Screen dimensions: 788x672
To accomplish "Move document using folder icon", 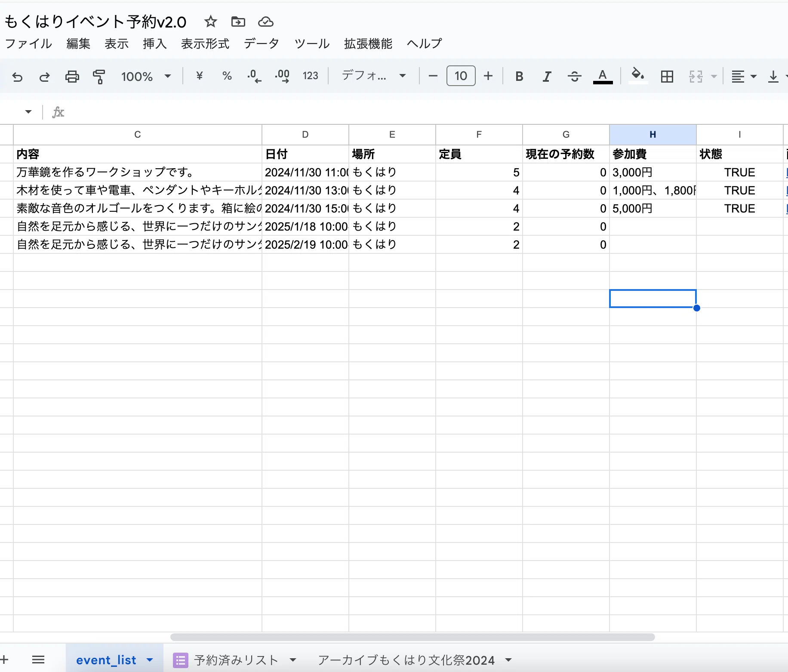I will point(238,22).
